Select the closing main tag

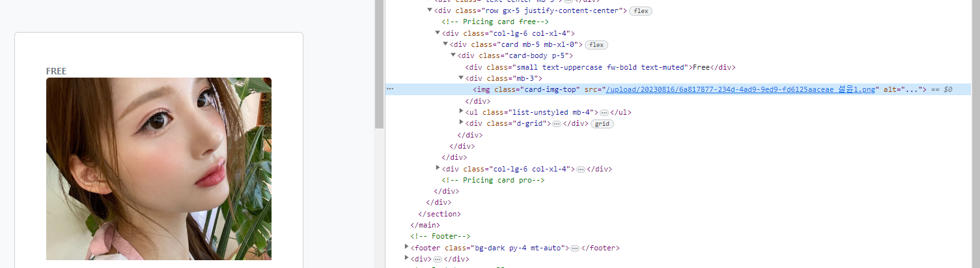[426, 225]
